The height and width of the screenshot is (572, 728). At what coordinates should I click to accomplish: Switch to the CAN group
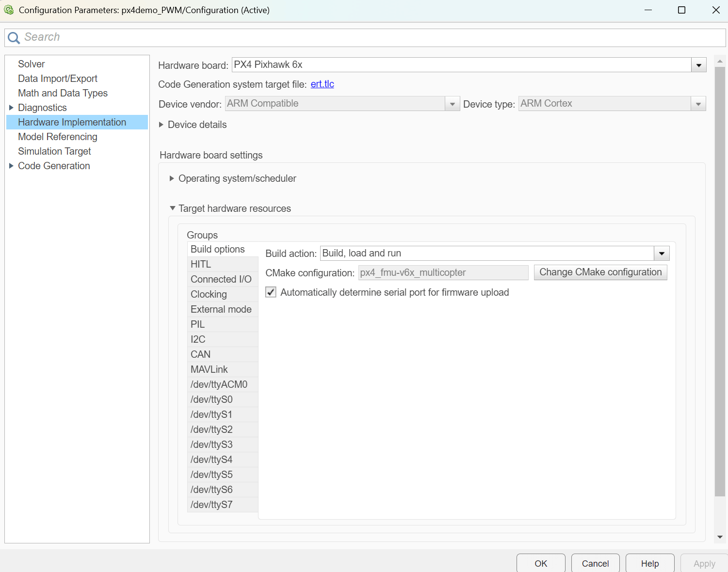[200, 354]
